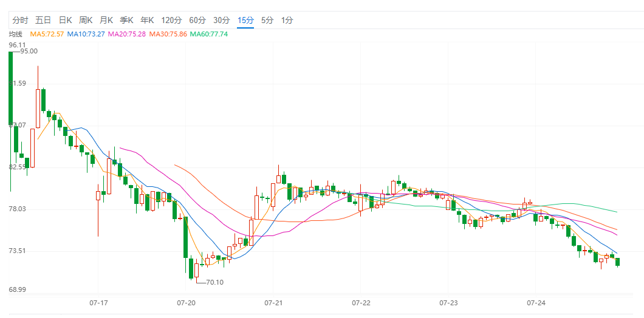Select the 1分 interval tab
Image resolution: width=644 pixels, height=318 pixels.
click(x=287, y=20)
